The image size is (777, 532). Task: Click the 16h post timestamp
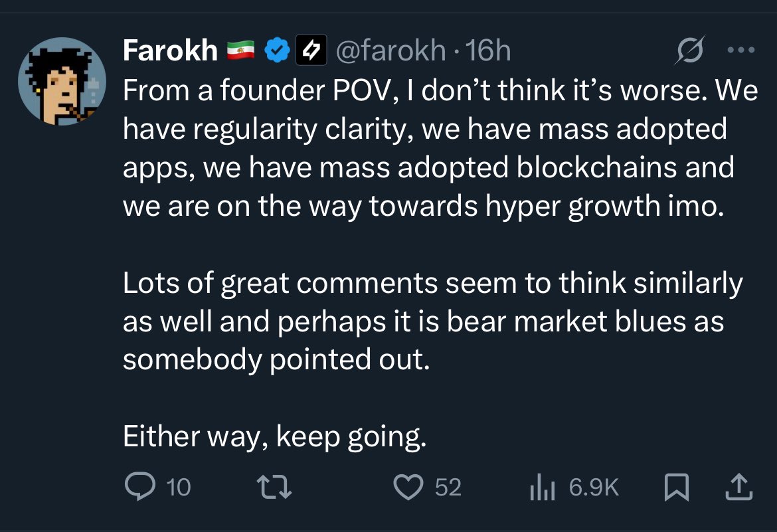tap(488, 50)
